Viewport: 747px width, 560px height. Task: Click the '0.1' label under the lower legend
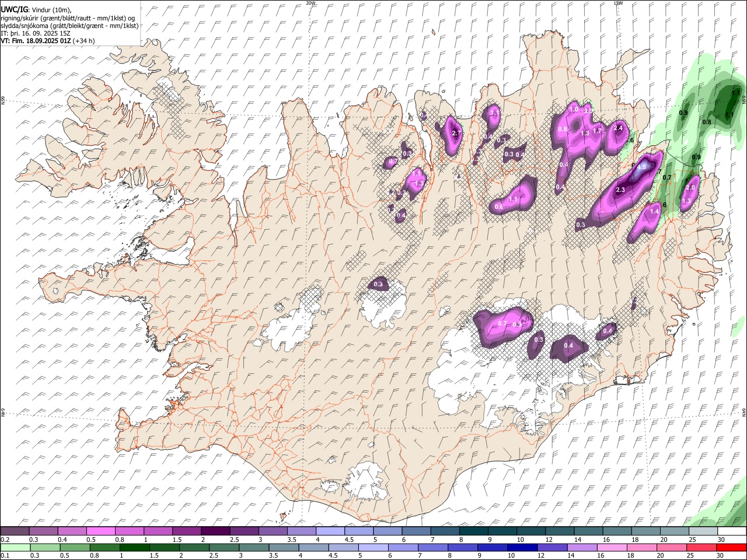[5, 556]
